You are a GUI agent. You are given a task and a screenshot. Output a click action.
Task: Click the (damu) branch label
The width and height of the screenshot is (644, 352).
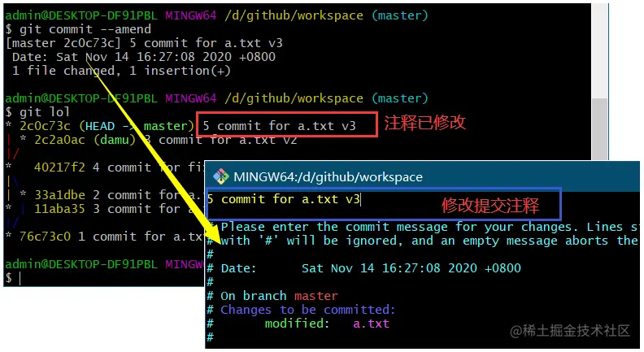click(115, 140)
